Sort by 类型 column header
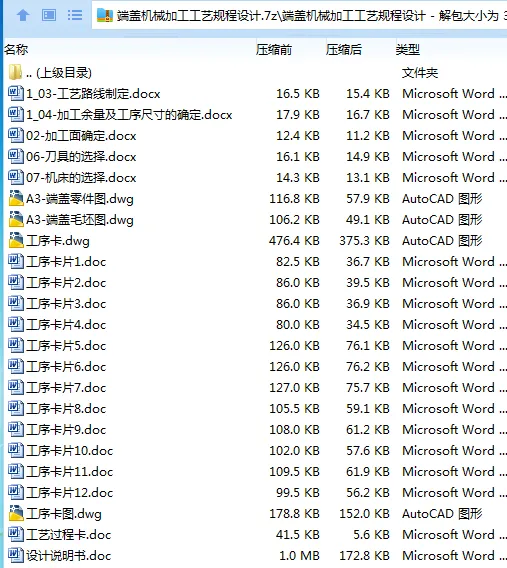Image resolution: width=507 pixels, height=568 pixels. [x=408, y=50]
